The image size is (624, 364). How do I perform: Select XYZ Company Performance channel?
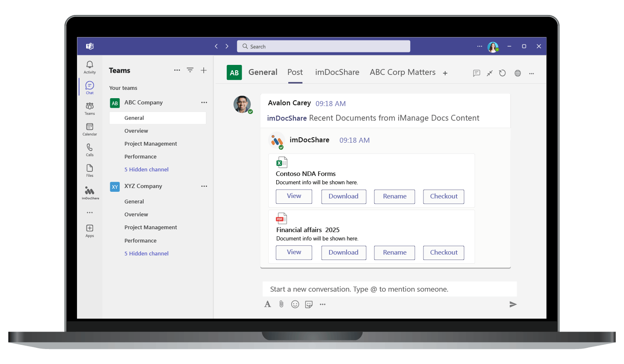pos(141,241)
